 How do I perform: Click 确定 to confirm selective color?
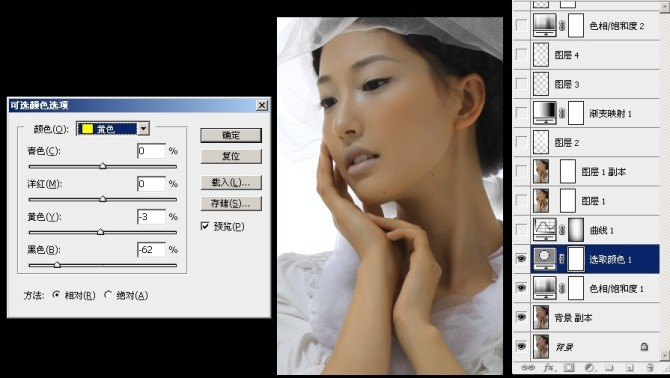231,135
